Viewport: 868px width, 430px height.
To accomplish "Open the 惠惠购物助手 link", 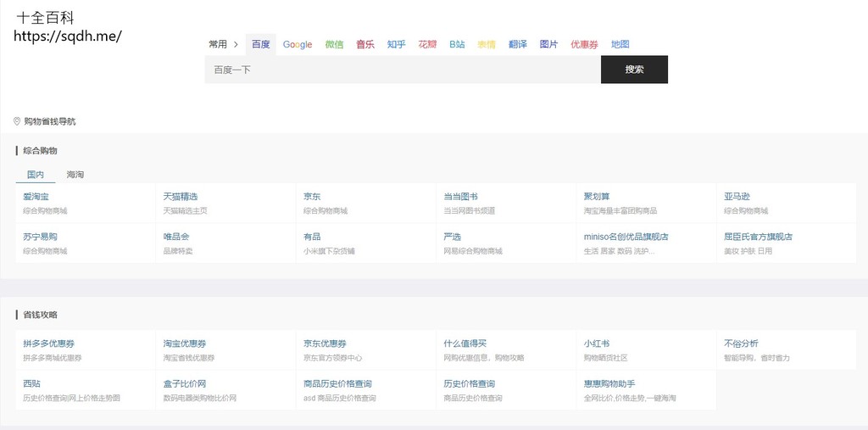I will coord(609,383).
